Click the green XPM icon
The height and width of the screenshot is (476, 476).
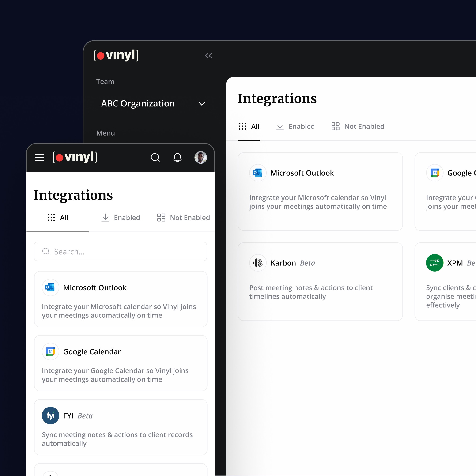pyautogui.click(x=434, y=263)
